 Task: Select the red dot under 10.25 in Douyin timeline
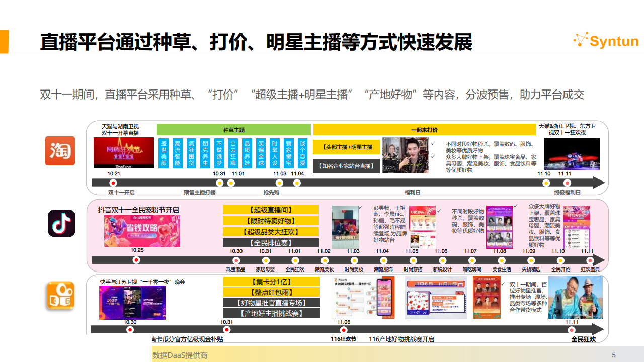pyautogui.click(x=136, y=260)
